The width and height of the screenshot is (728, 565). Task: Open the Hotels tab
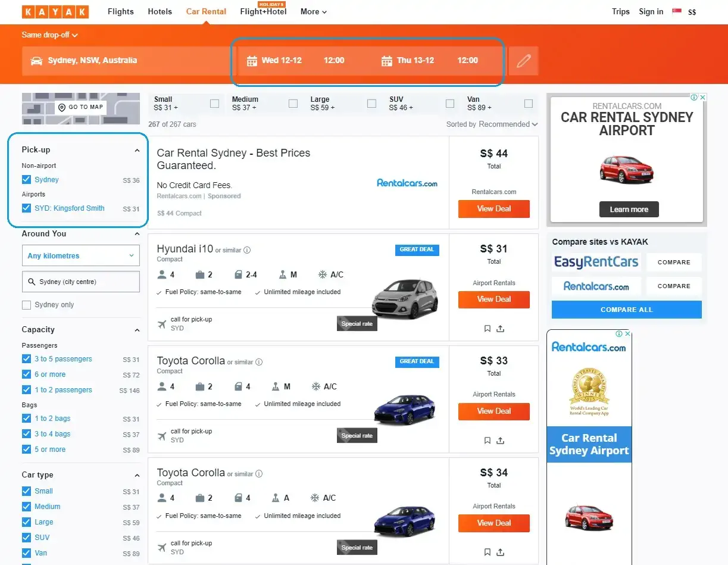(160, 12)
